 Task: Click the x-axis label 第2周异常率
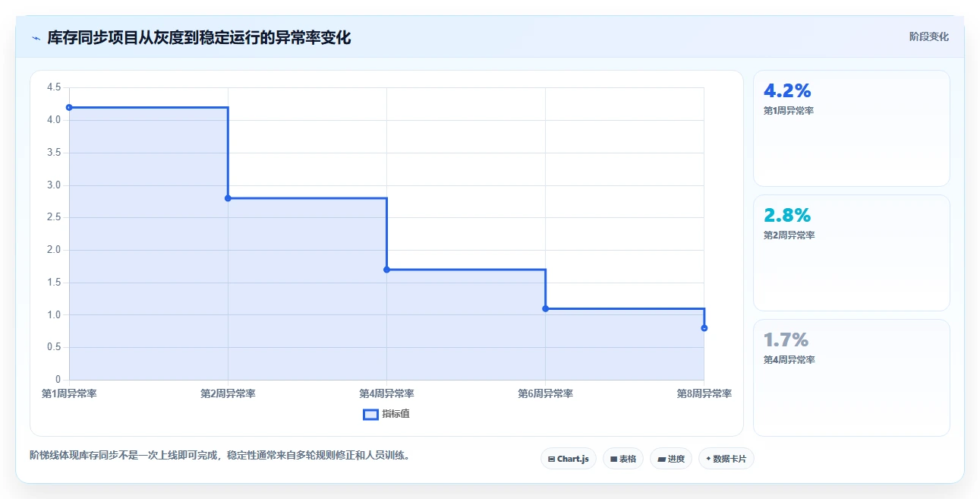click(228, 393)
